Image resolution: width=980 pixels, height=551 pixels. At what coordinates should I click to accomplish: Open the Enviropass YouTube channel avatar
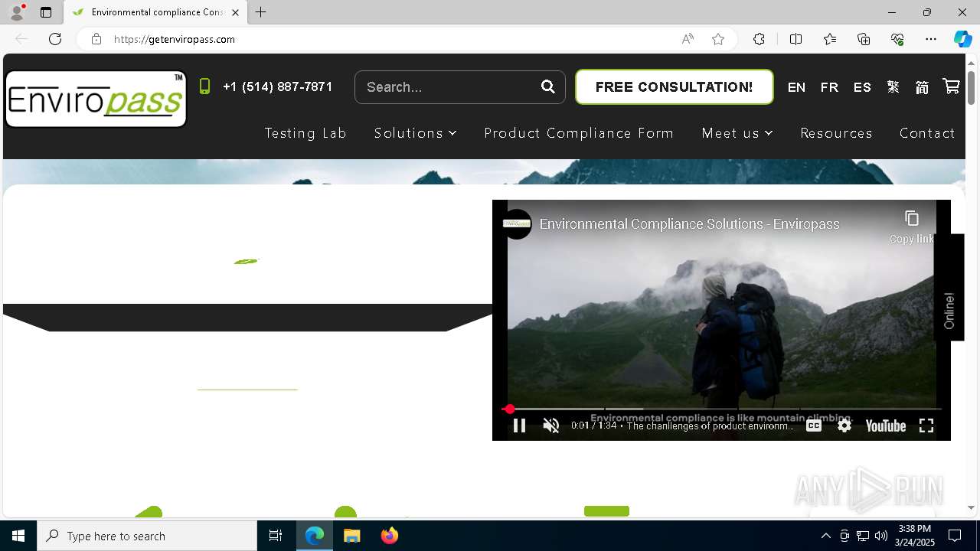point(517,224)
